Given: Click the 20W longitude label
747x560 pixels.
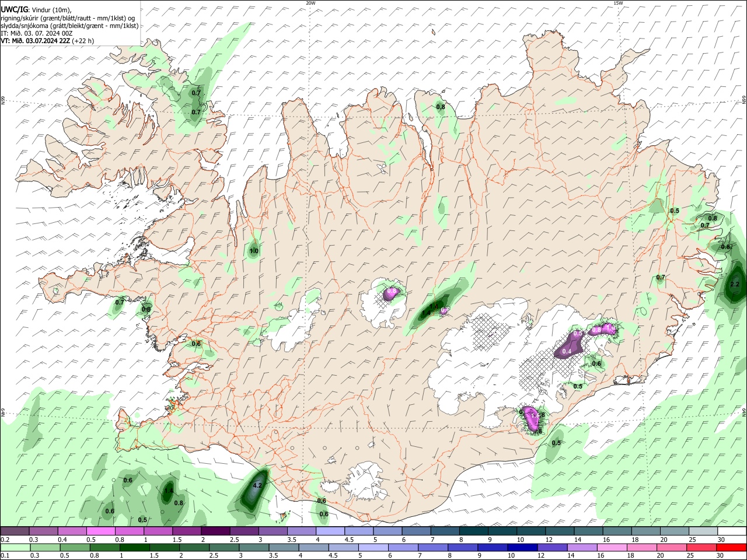Looking at the screenshot, I should coord(310,3).
